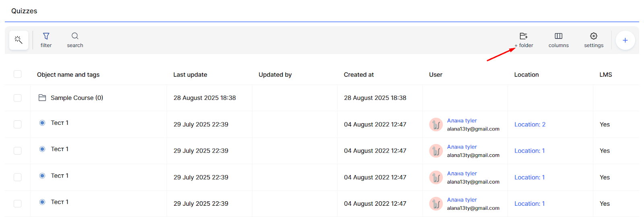
Task: Toggle the select-all header checkbox
Action: pyautogui.click(x=18, y=74)
